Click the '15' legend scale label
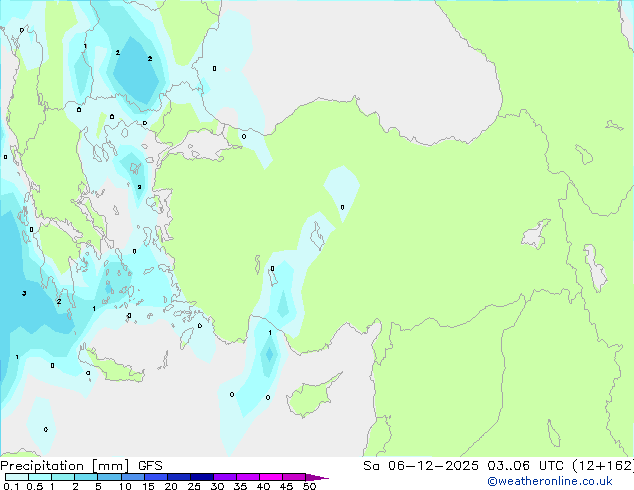634x490 pixels. point(148,486)
